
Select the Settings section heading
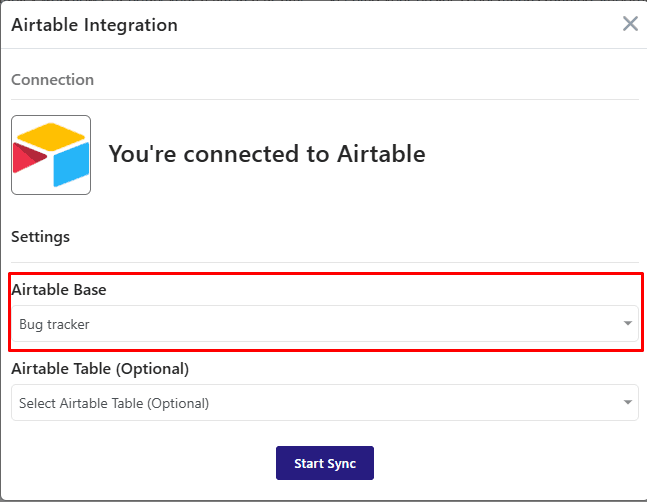click(40, 237)
